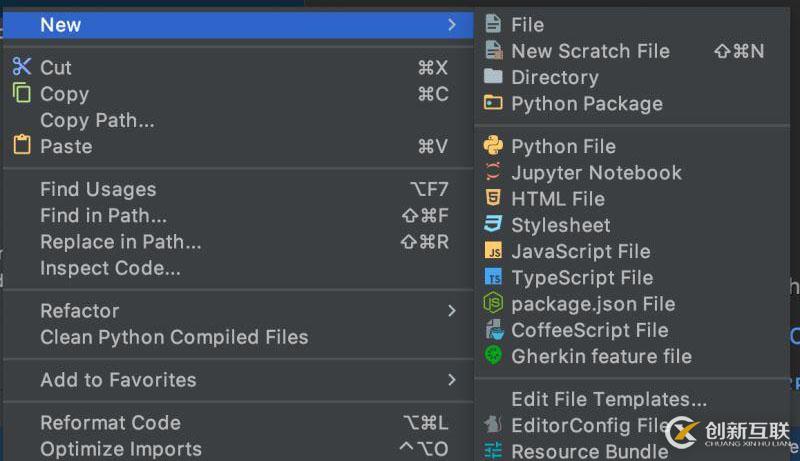The height and width of the screenshot is (461, 800).
Task: Choose Clean Python Compiled Files
Action: pyautogui.click(x=174, y=337)
